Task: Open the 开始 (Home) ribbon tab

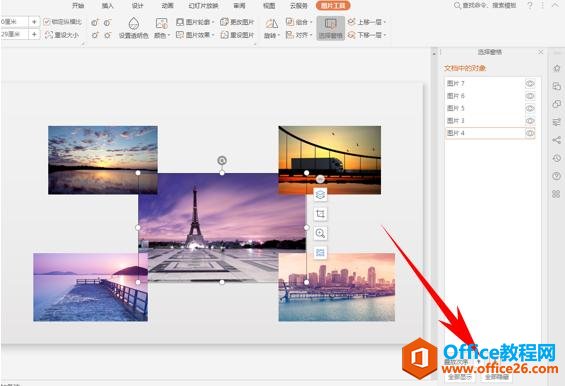Action: (78, 5)
